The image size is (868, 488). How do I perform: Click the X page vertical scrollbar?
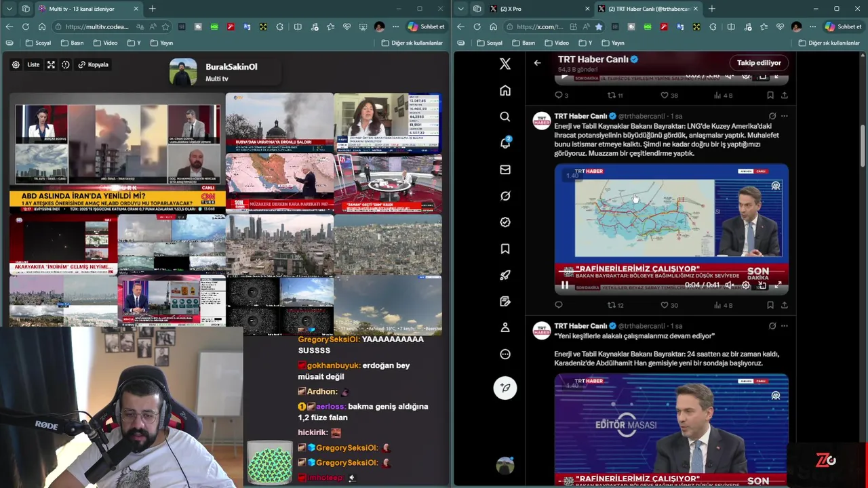[x=863, y=145]
